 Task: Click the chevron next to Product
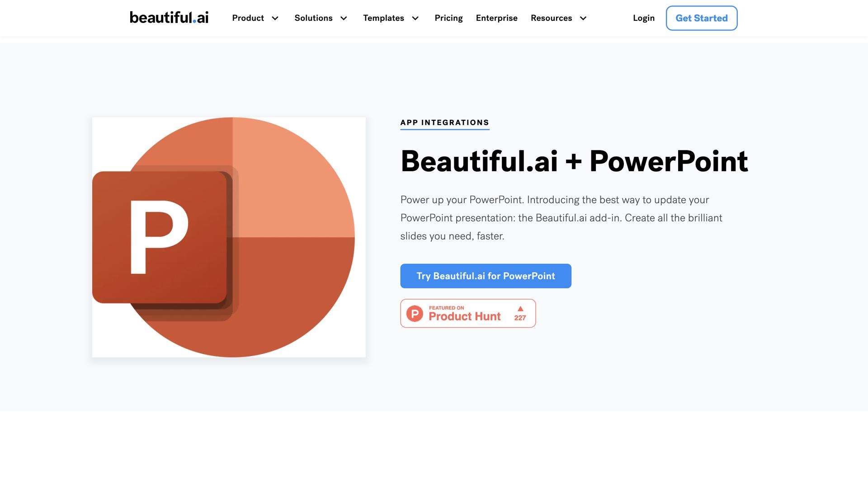pos(275,19)
